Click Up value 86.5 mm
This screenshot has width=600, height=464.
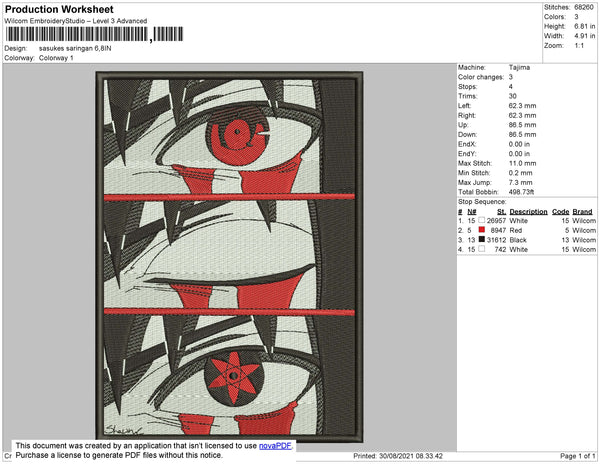click(522, 125)
